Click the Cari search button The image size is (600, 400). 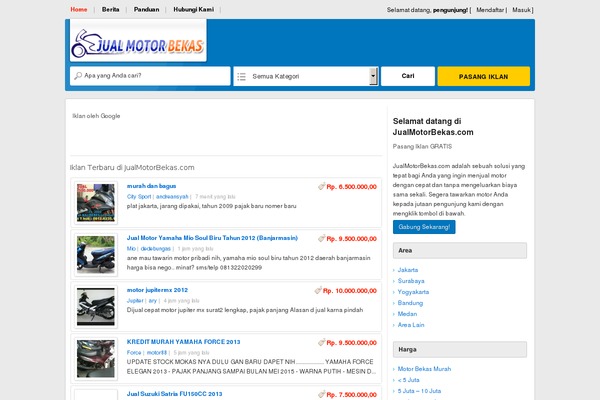pos(408,76)
